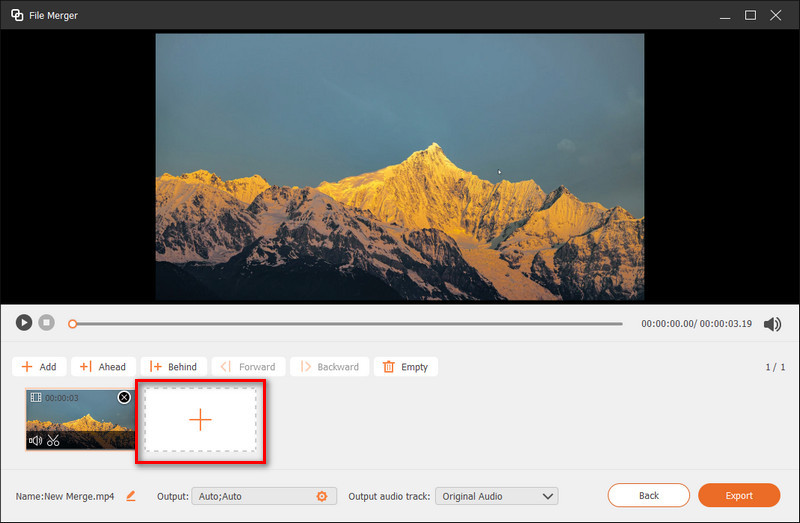Image resolution: width=800 pixels, height=523 pixels.
Task: Select the mountain clip thumbnail
Action: tap(80, 419)
